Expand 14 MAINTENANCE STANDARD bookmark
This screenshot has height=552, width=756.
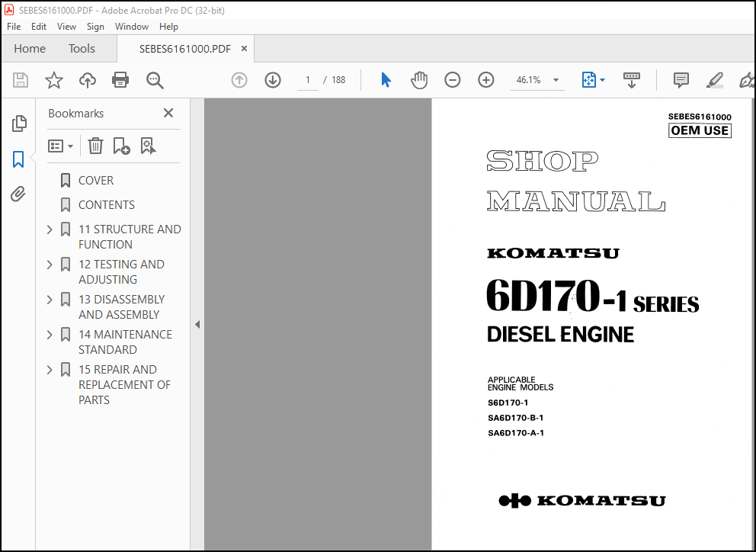coord(50,335)
